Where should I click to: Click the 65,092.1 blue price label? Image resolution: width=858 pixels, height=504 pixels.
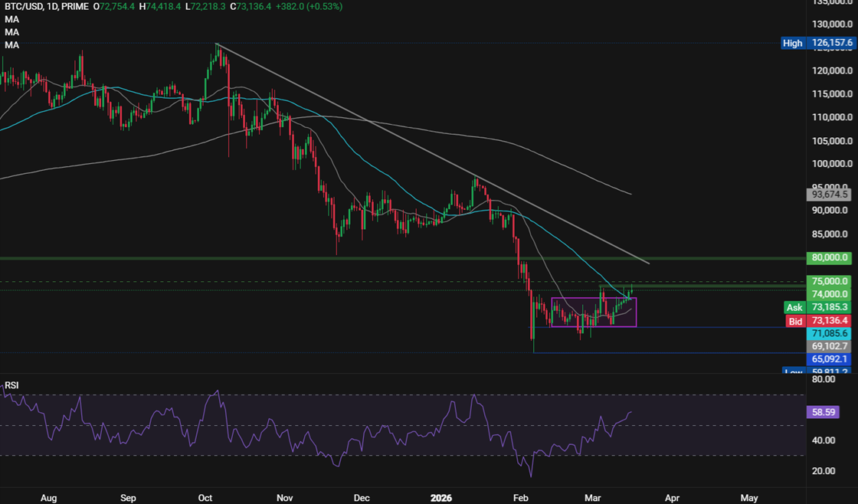[x=829, y=359]
